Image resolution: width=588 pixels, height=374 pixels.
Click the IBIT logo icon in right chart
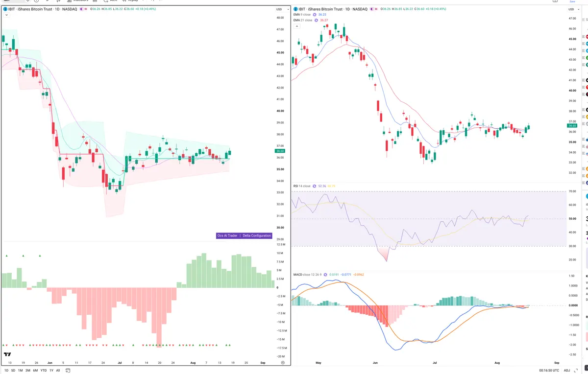click(x=295, y=9)
